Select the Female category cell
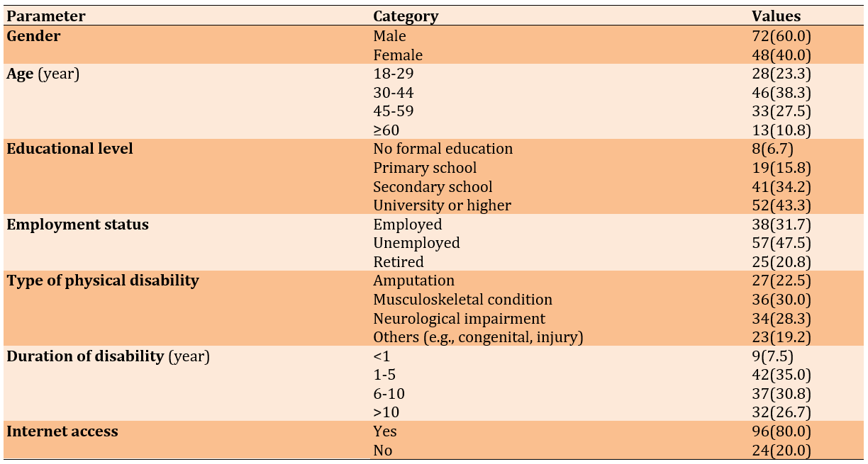 click(x=398, y=55)
